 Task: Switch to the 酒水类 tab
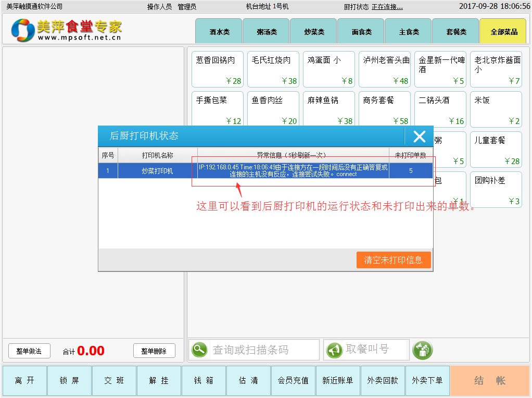(x=219, y=32)
